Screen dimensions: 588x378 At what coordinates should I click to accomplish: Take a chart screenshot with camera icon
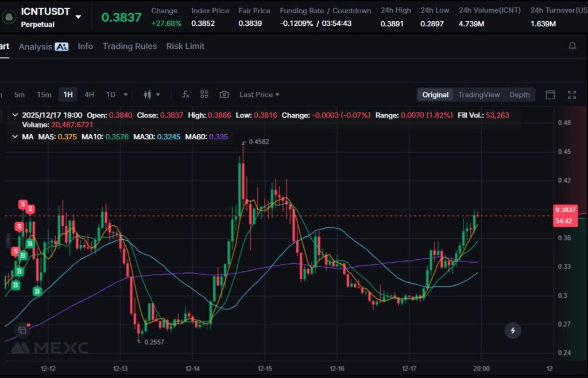coord(224,95)
